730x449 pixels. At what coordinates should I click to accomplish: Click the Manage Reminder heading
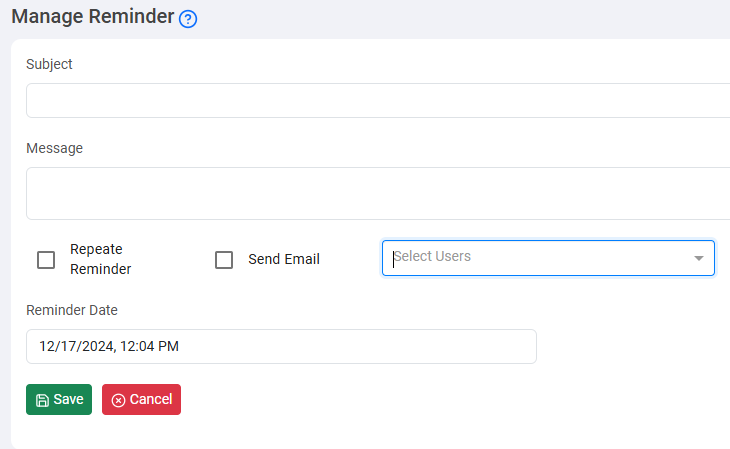93,17
